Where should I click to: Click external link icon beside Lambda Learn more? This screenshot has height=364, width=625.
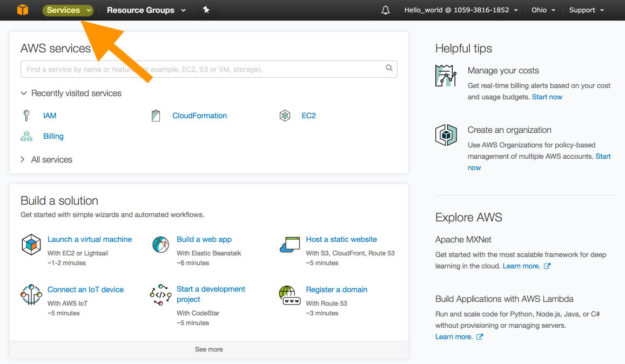[480, 337]
